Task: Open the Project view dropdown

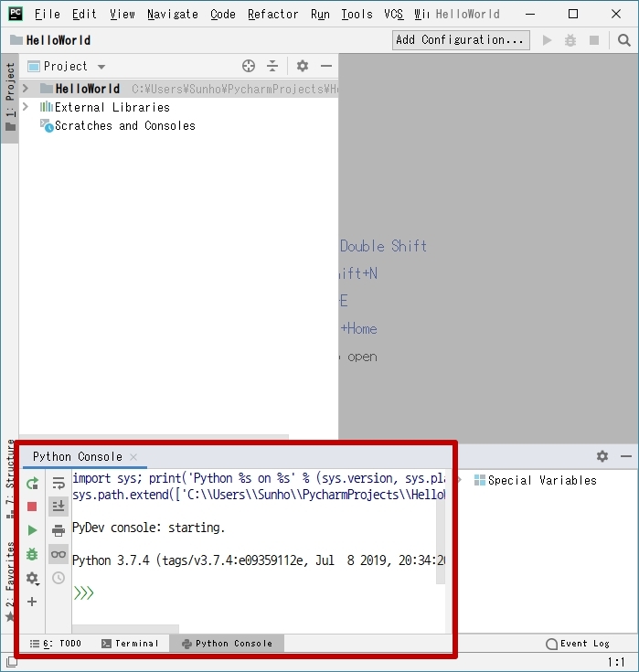Action: 101,67
